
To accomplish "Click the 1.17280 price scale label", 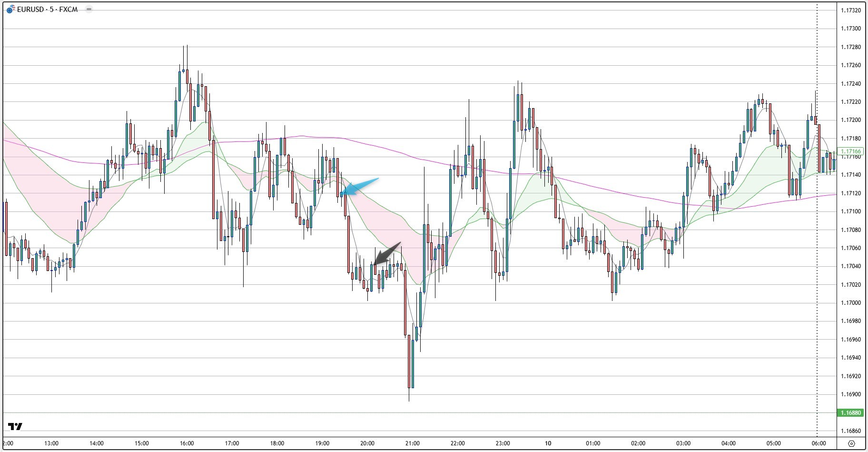I will 851,47.
